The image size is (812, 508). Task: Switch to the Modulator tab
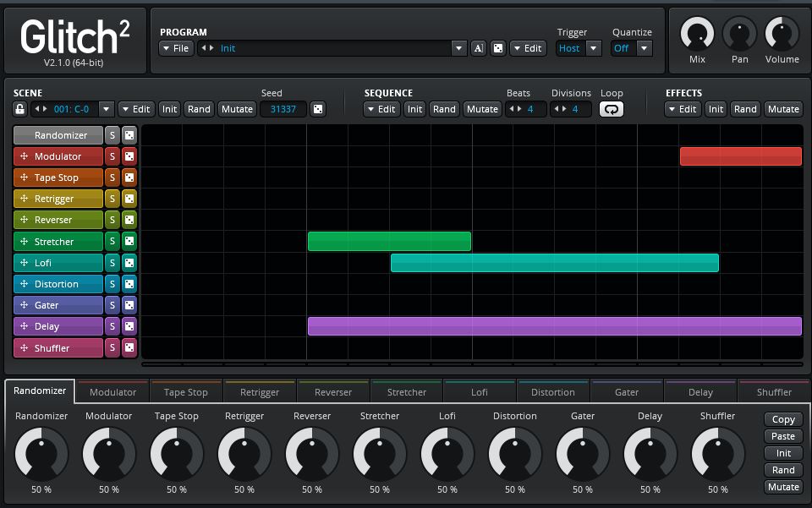[x=112, y=391]
